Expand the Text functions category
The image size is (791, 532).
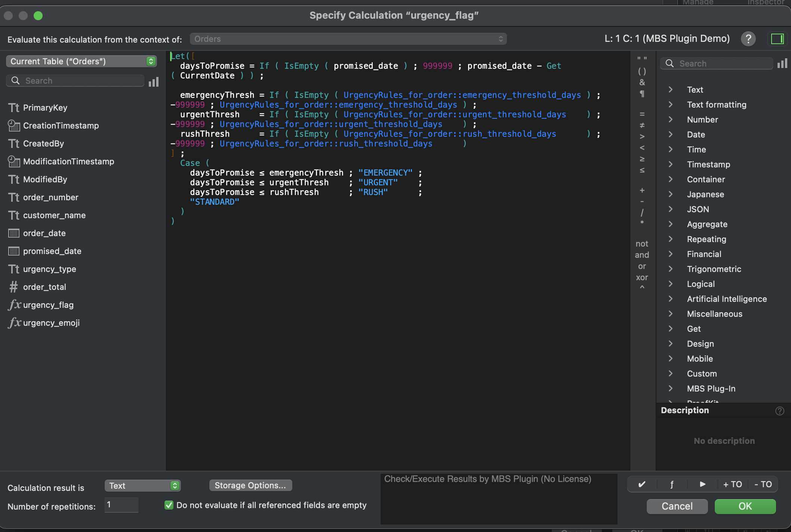tap(671, 90)
